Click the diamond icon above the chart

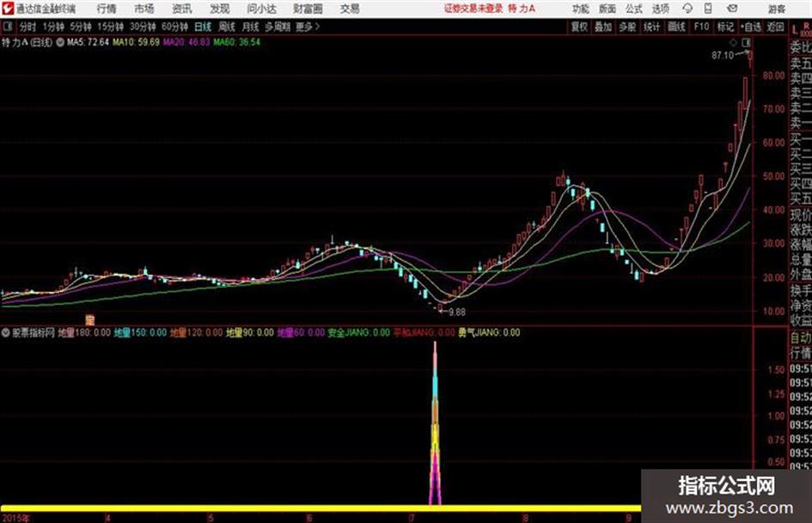point(733,42)
